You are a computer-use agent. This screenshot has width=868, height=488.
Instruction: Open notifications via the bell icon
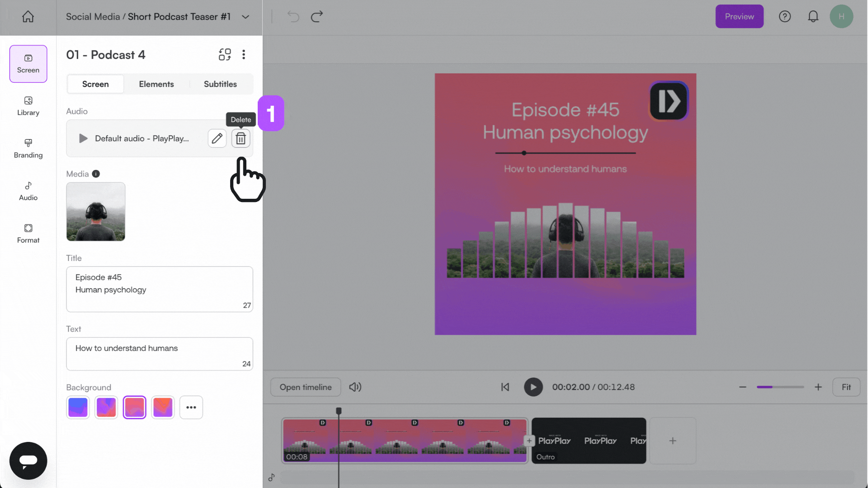coord(813,16)
